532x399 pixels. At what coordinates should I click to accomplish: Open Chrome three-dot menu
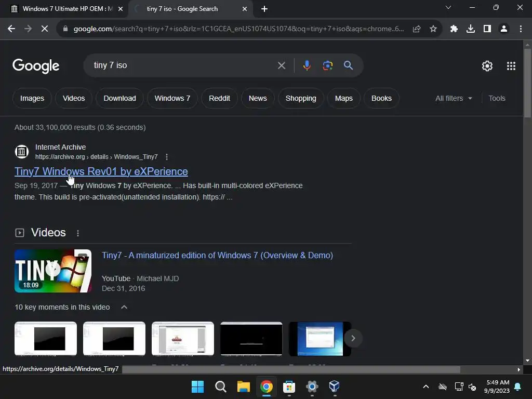[521, 29]
